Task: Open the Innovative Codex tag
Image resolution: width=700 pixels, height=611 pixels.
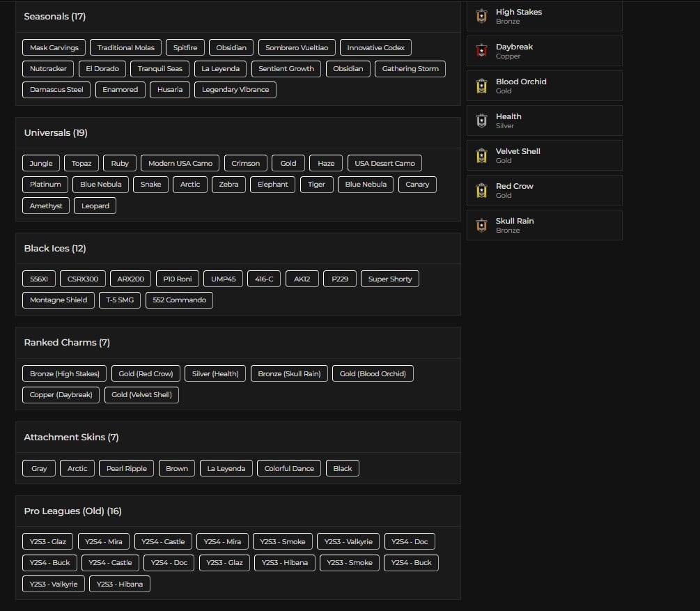Action: [x=375, y=47]
